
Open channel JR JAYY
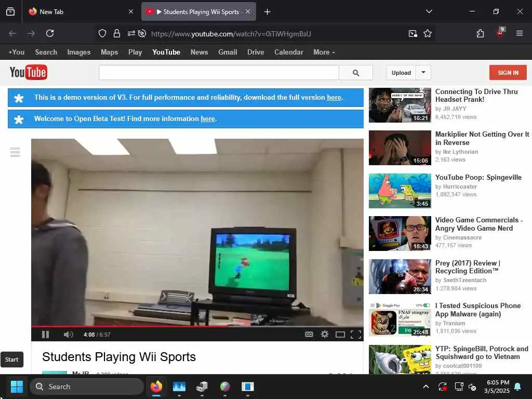[x=455, y=109]
